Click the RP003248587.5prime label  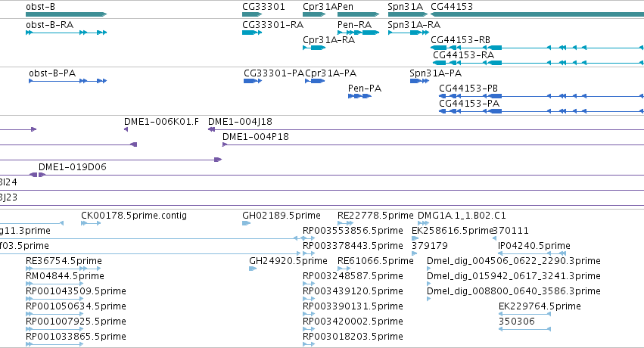pos(353,276)
